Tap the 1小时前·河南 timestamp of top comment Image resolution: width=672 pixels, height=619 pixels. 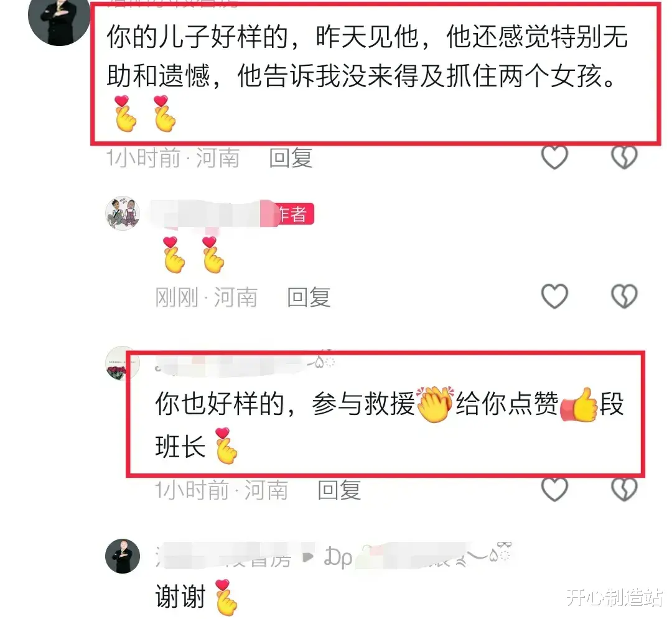[173, 158]
